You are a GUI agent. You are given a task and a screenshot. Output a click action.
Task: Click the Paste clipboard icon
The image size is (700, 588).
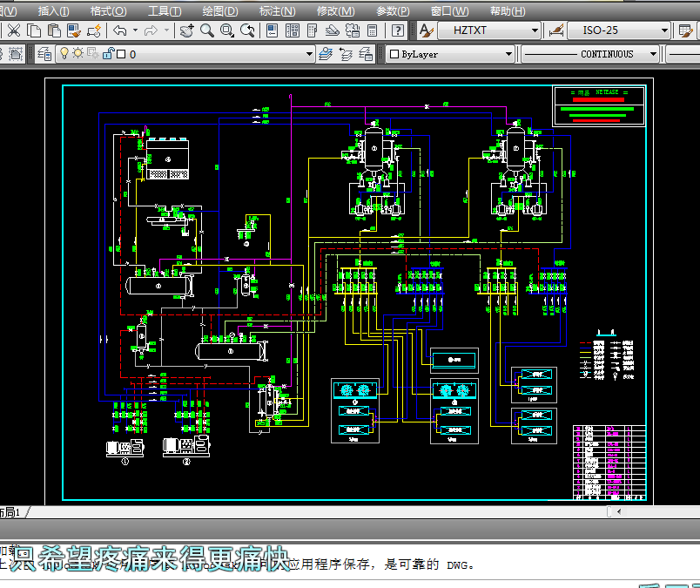54,30
